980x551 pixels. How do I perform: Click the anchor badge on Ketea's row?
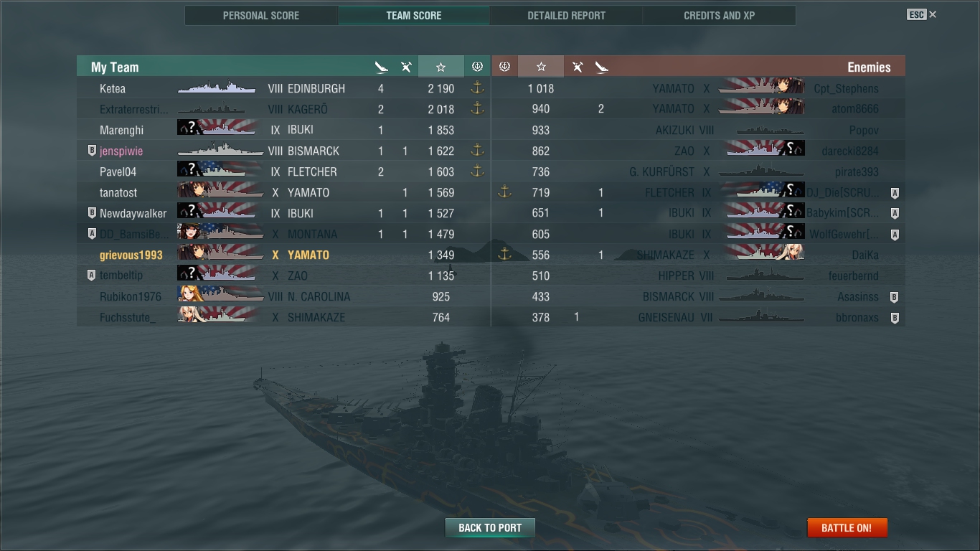coord(477,88)
